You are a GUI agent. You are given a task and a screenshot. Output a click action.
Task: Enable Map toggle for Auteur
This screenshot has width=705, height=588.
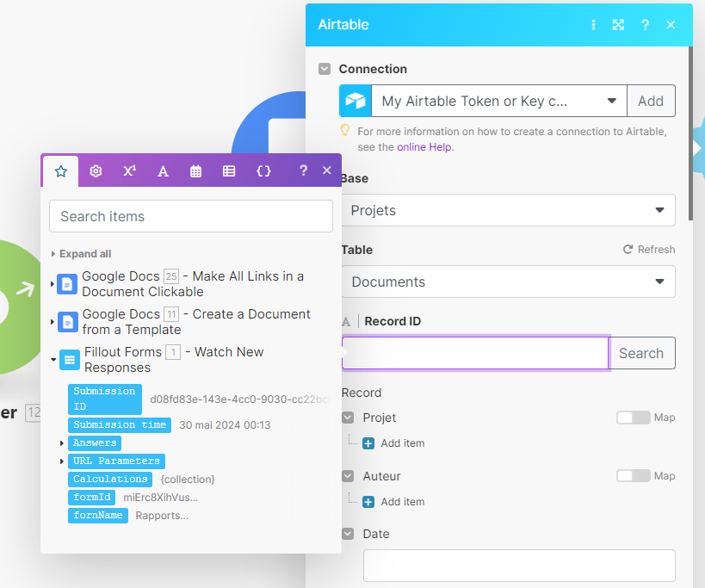(x=633, y=476)
